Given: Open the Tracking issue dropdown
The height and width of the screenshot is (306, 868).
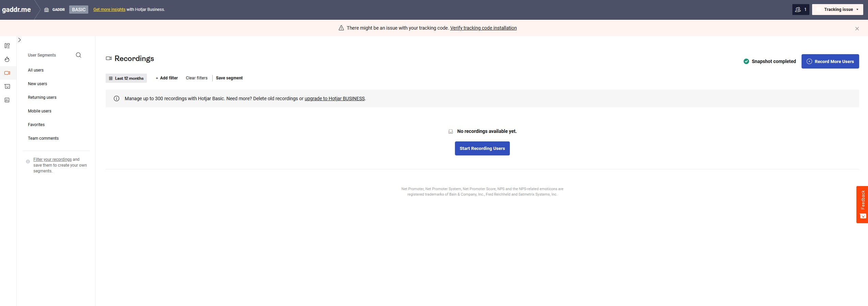Looking at the screenshot, I should 837,10.
